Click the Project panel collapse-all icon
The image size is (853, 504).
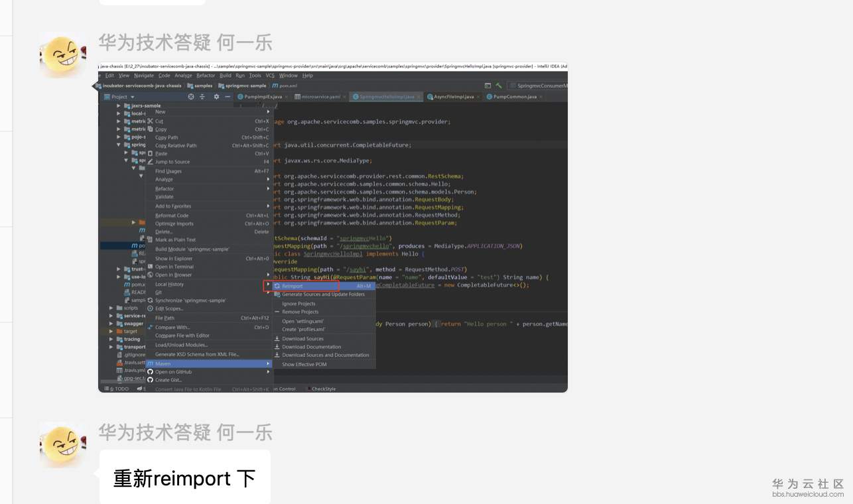point(202,97)
